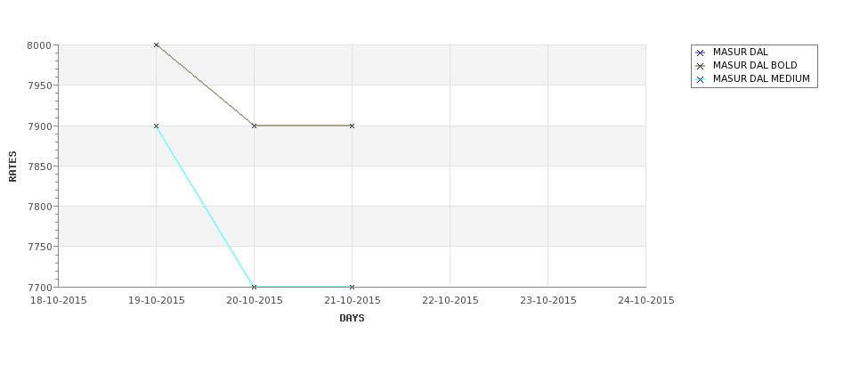Click the 22-10-2015 date axis label
This screenshot has width=868, height=382.
pyautogui.click(x=450, y=300)
